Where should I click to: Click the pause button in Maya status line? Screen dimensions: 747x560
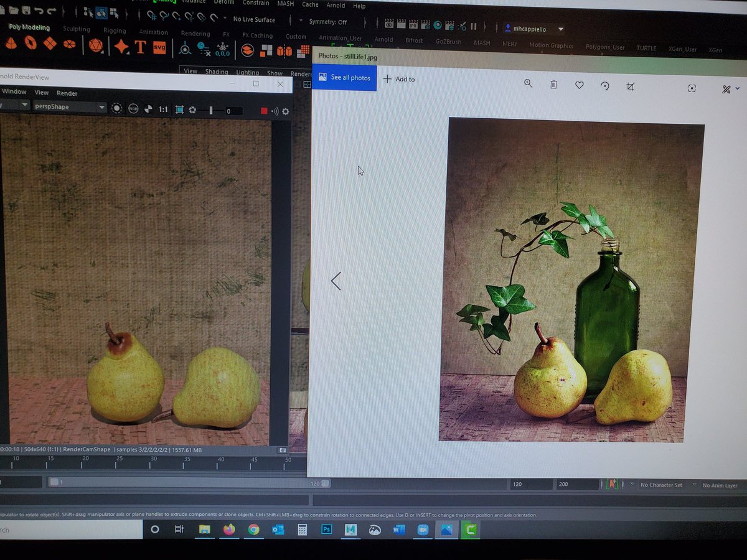click(473, 27)
